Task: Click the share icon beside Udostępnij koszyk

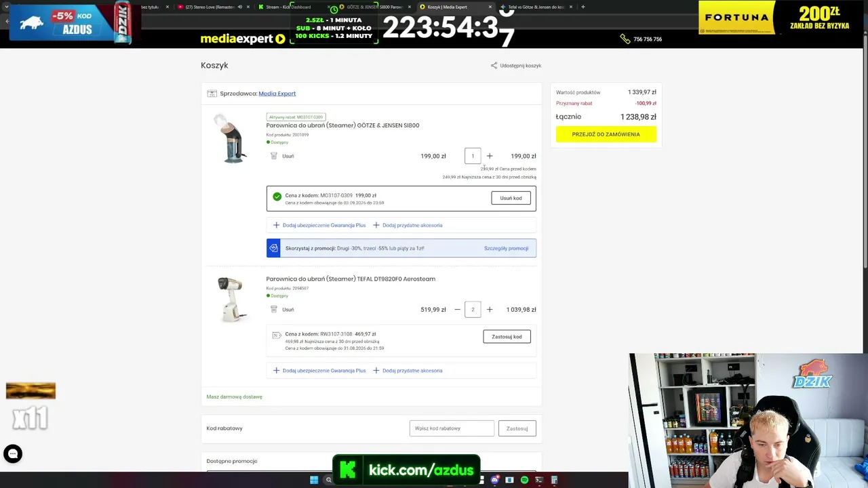Action: click(x=494, y=66)
